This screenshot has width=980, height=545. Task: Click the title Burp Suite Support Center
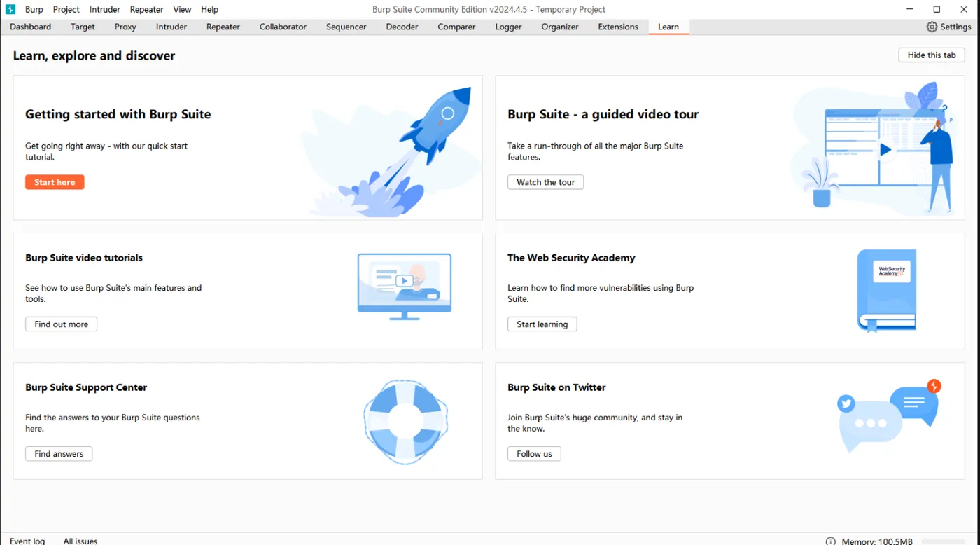click(86, 387)
